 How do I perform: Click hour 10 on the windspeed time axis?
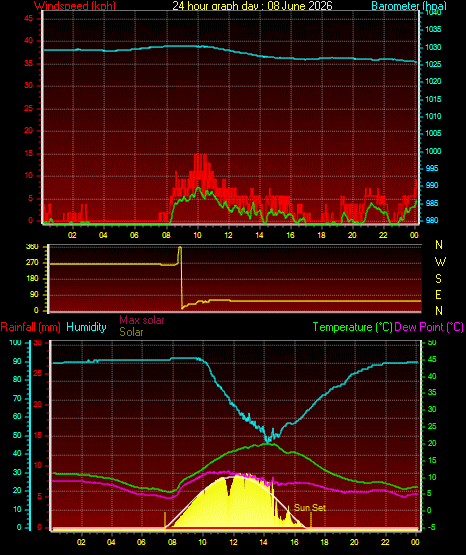click(x=197, y=235)
